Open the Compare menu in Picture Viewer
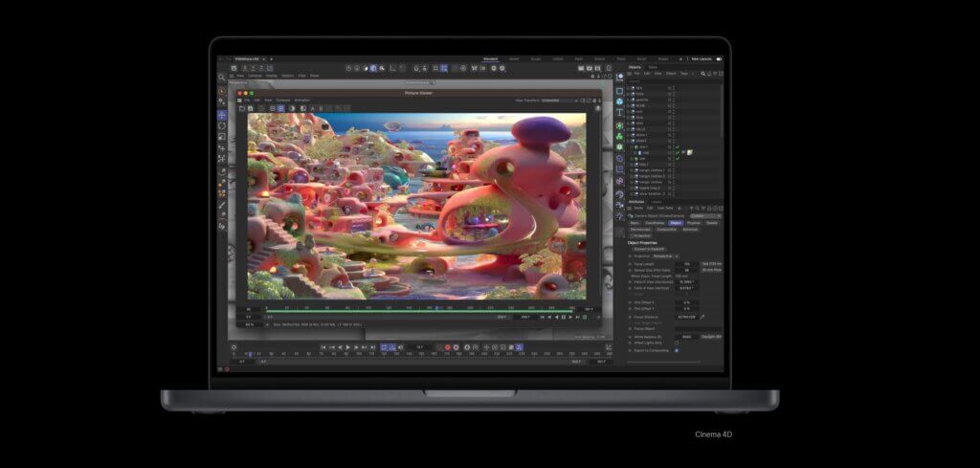The height and width of the screenshot is (468, 980). pyautogui.click(x=283, y=100)
